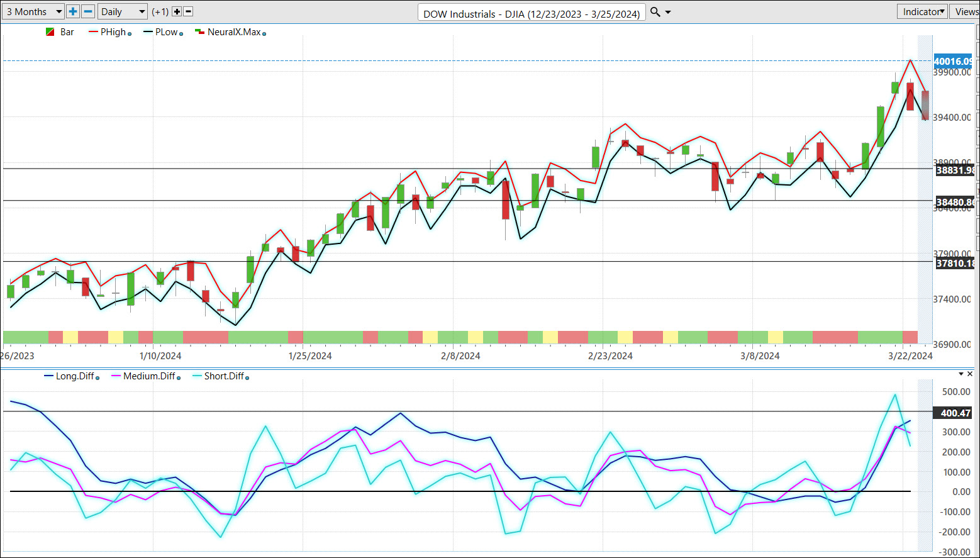Image resolution: width=980 pixels, height=558 pixels.
Task: Click the PHigh legend label
Action: 113,32
